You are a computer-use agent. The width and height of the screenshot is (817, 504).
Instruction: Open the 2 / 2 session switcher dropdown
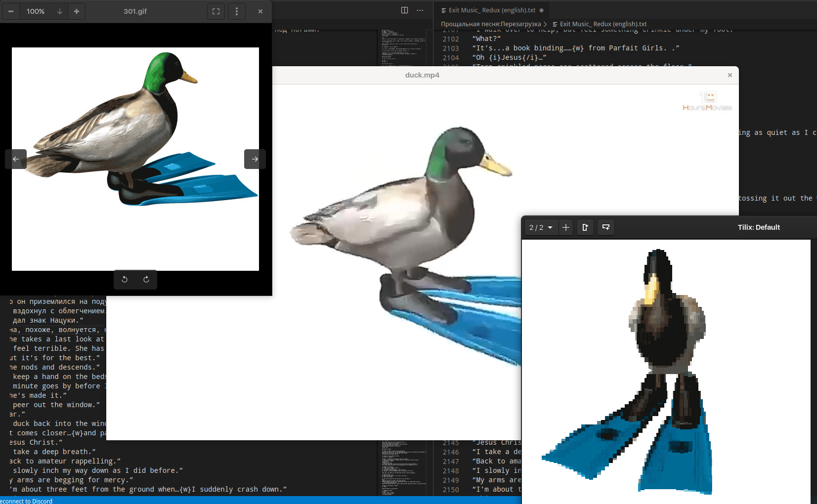coord(541,227)
